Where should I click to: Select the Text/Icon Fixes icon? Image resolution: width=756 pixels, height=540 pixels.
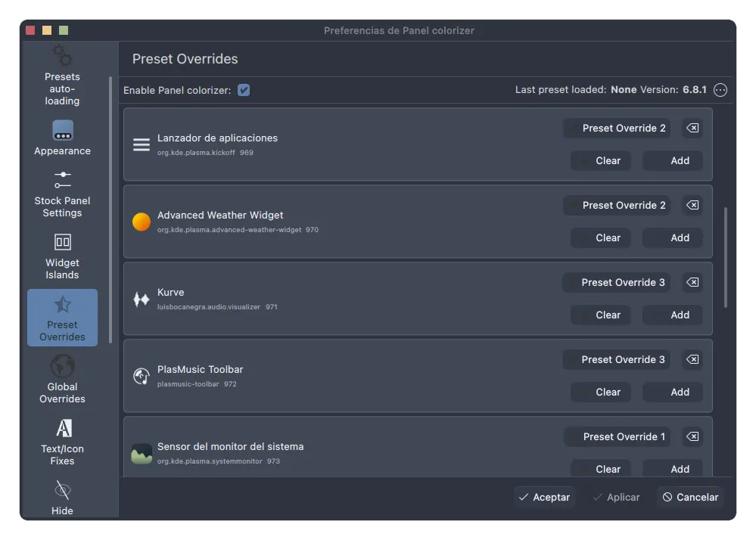point(64,429)
